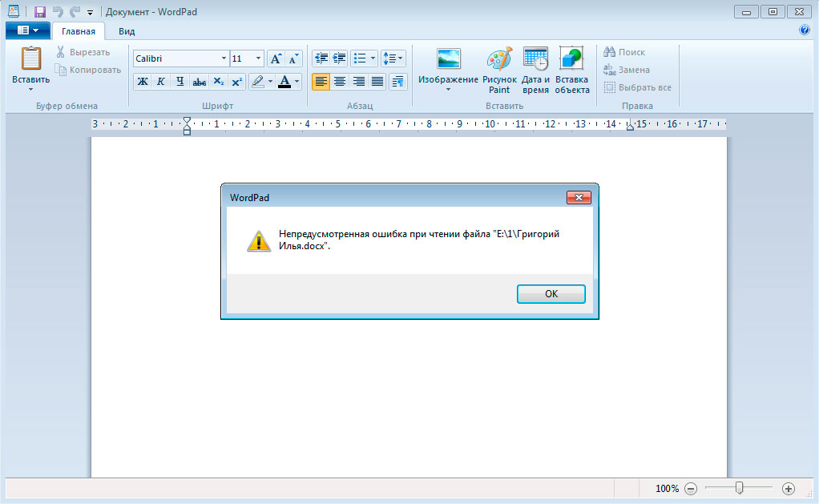
Task: Maximize the WordPad window
Action: pyautogui.click(x=773, y=11)
